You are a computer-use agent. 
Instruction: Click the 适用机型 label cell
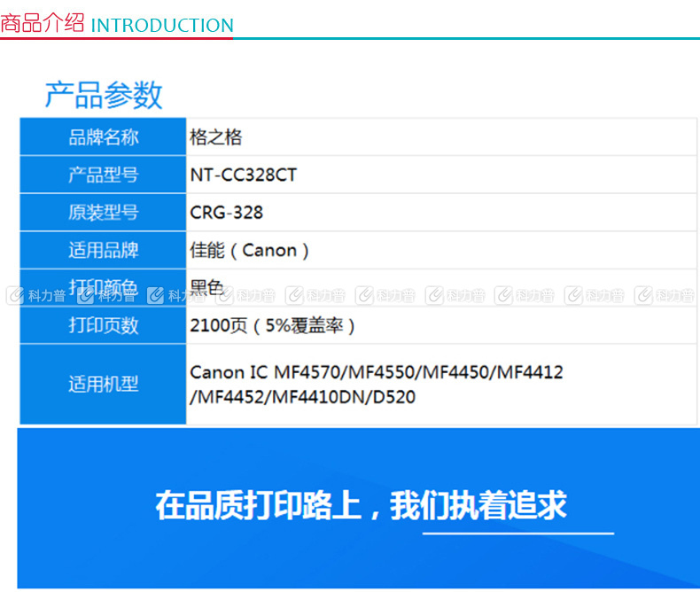point(104,385)
